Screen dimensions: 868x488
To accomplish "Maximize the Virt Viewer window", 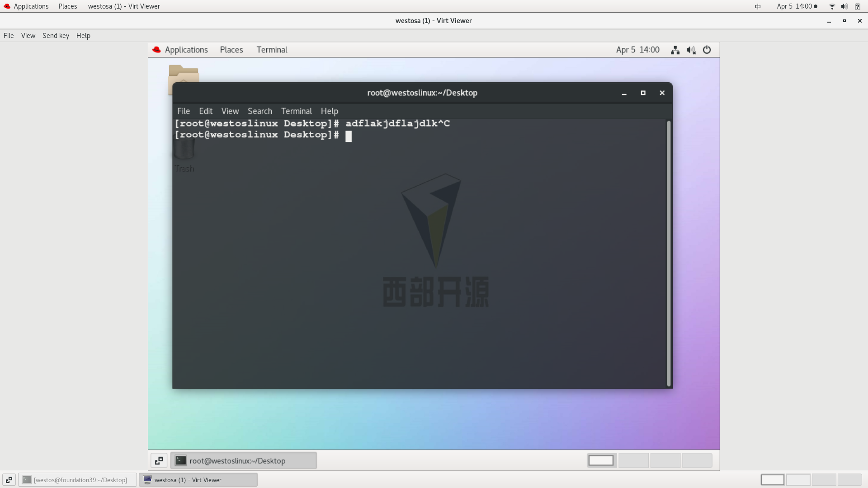I will (x=844, y=21).
